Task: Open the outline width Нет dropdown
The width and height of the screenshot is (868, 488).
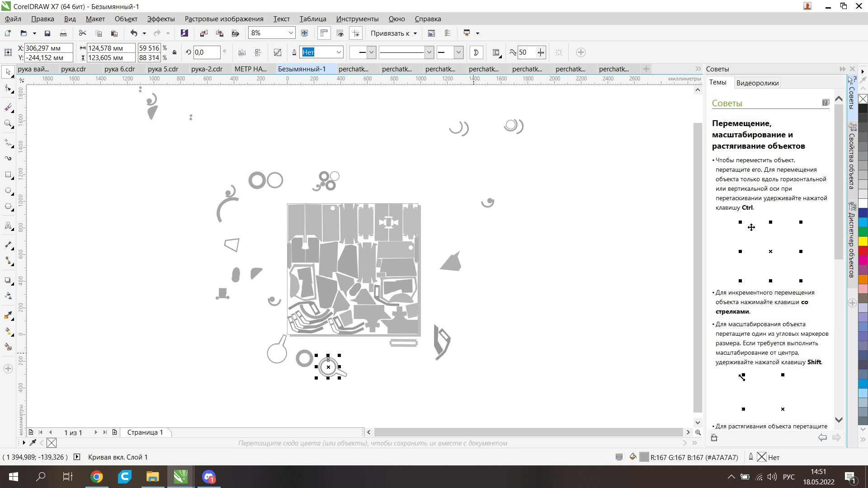Action: tap(338, 52)
